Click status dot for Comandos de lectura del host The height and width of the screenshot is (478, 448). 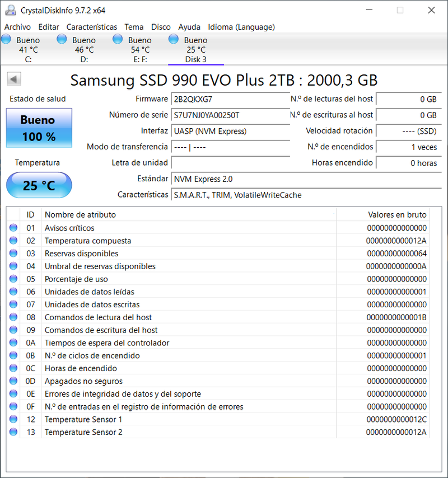pos(13,317)
